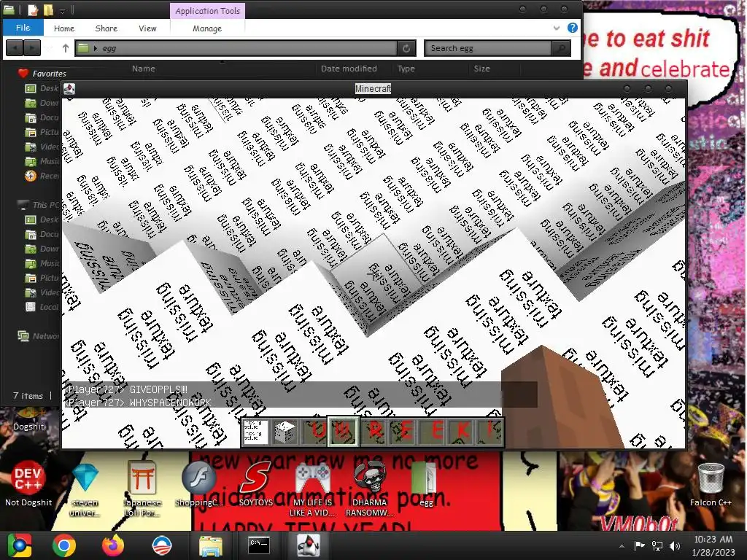Open Firefox from the taskbar
The height and width of the screenshot is (560, 747).
pyautogui.click(x=113, y=545)
